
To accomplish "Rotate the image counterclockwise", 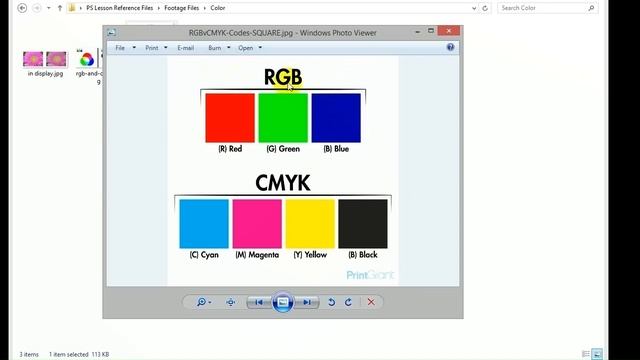I will click(331, 302).
